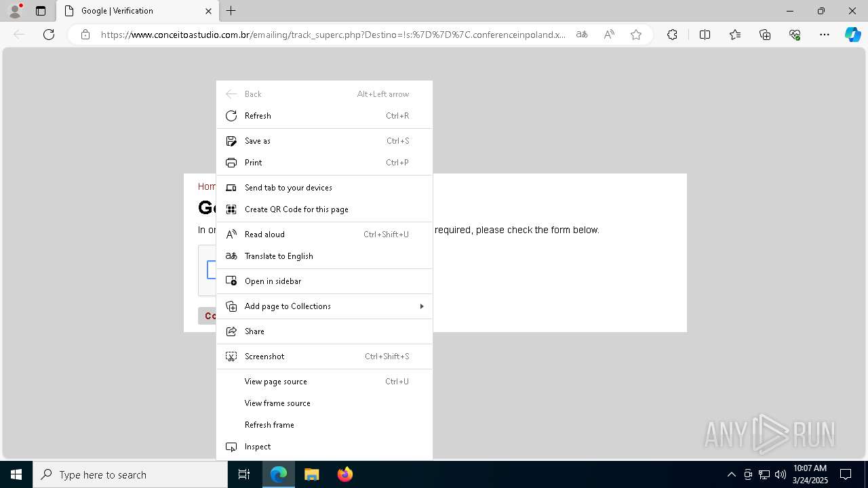Open the Split screen icon
The width and height of the screenshot is (868, 488).
[705, 35]
